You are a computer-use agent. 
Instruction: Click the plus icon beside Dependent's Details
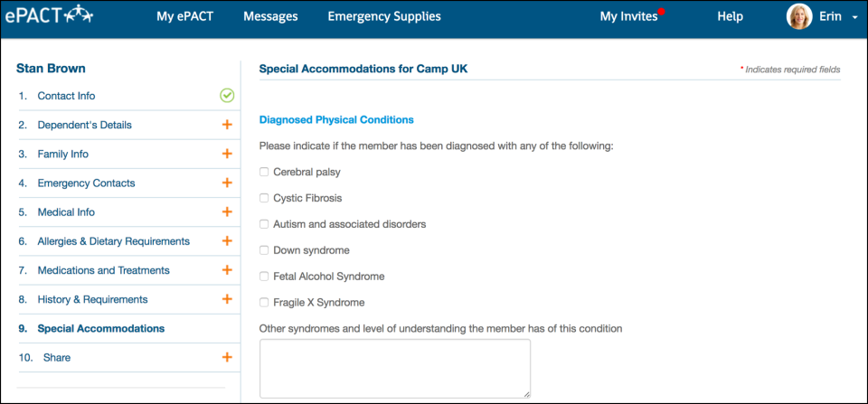227,125
